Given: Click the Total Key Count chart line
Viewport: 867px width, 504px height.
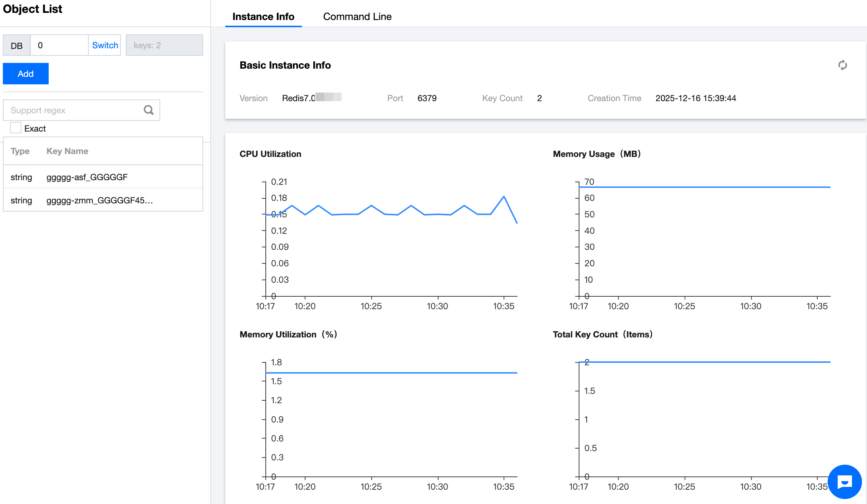Looking at the screenshot, I should pos(705,362).
